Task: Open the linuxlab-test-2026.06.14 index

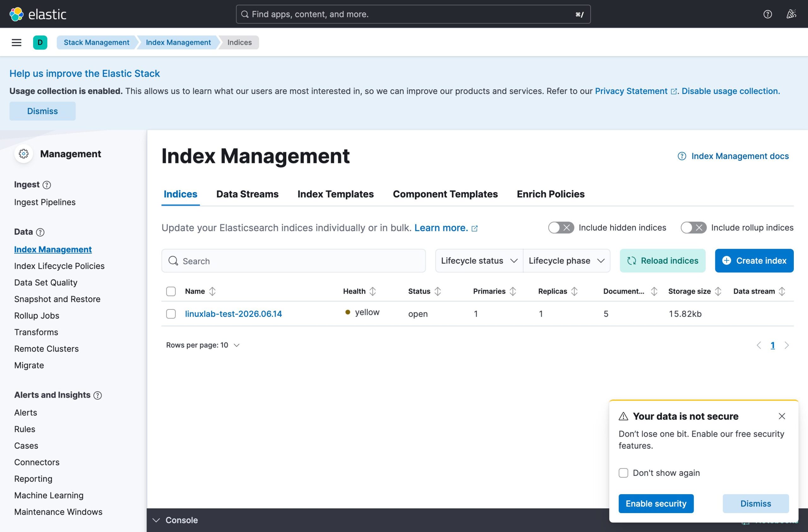Action: [233, 314]
